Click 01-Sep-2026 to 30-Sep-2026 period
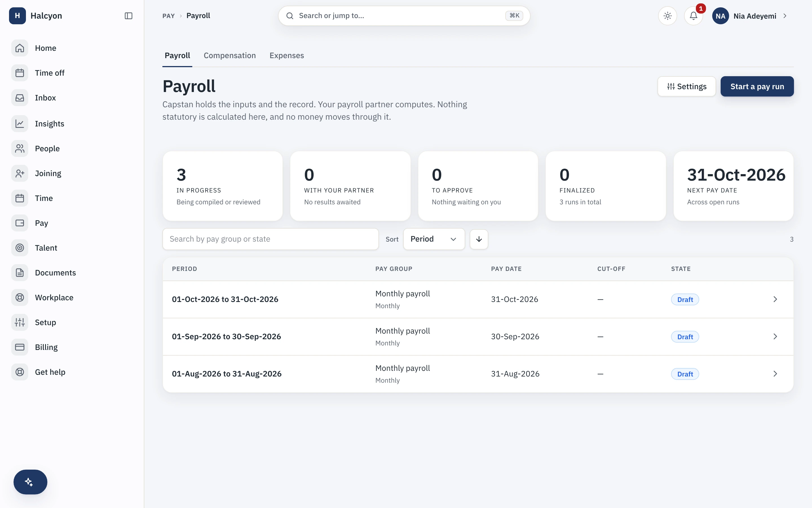812x508 pixels. click(x=226, y=337)
